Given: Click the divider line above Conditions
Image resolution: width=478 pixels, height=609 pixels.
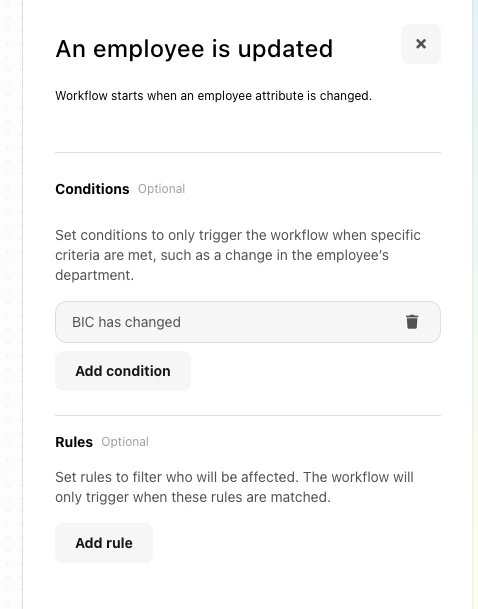Looking at the screenshot, I should pos(248,152).
